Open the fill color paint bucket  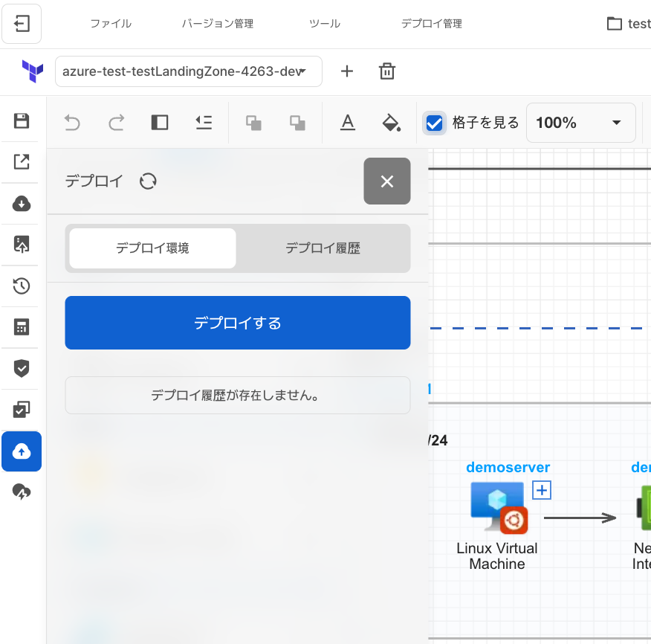(391, 123)
